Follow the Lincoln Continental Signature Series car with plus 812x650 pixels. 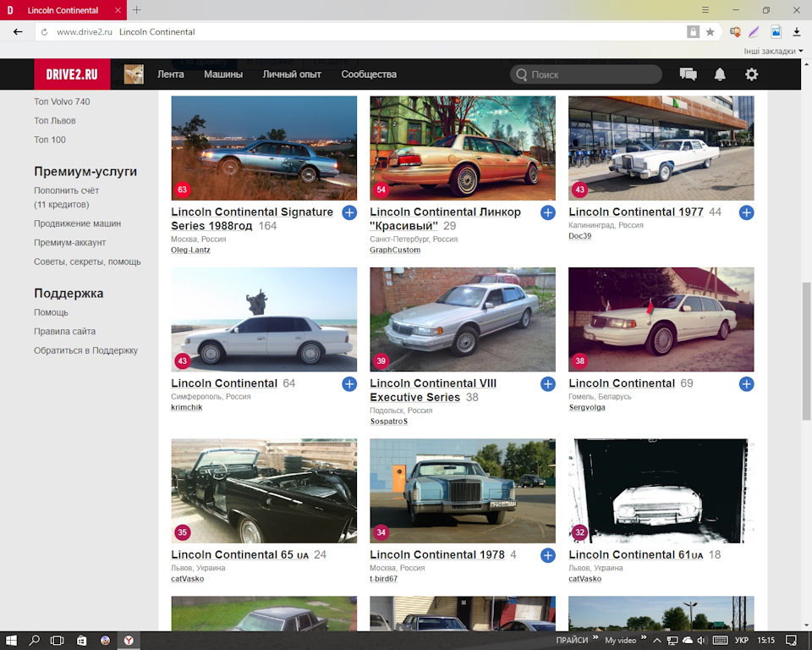(x=349, y=212)
